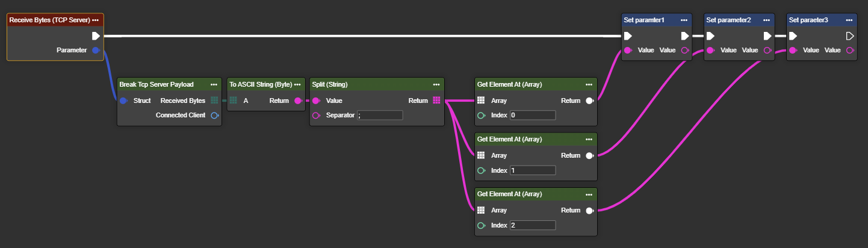Image resolution: width=868 pixels, height=248 pixels.
Task: Click Received Bytes array output pin
Action: 214,101
